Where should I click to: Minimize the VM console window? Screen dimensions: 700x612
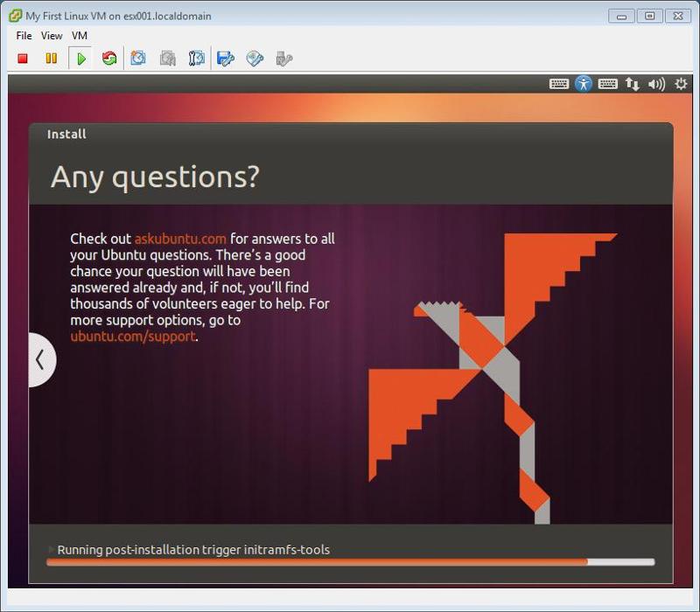621,17
